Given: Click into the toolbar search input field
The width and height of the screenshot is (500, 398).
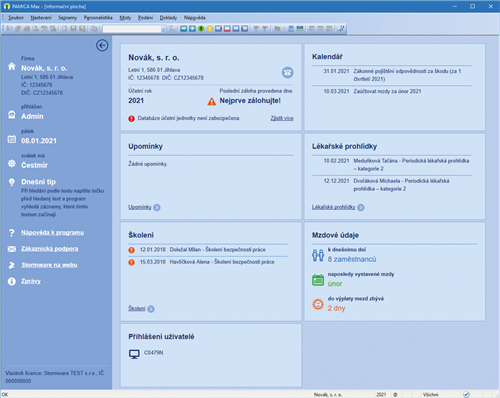Looking at the screenshot, I should (x=132, y=29).
